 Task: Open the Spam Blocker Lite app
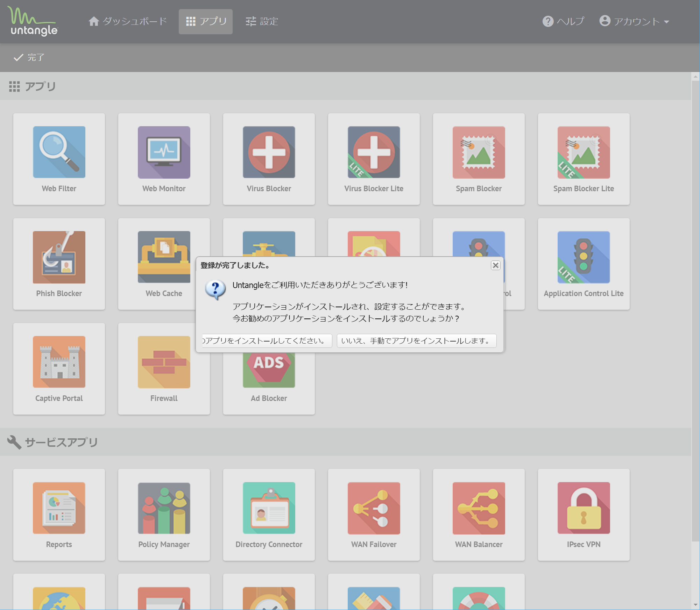click(584, 159)
